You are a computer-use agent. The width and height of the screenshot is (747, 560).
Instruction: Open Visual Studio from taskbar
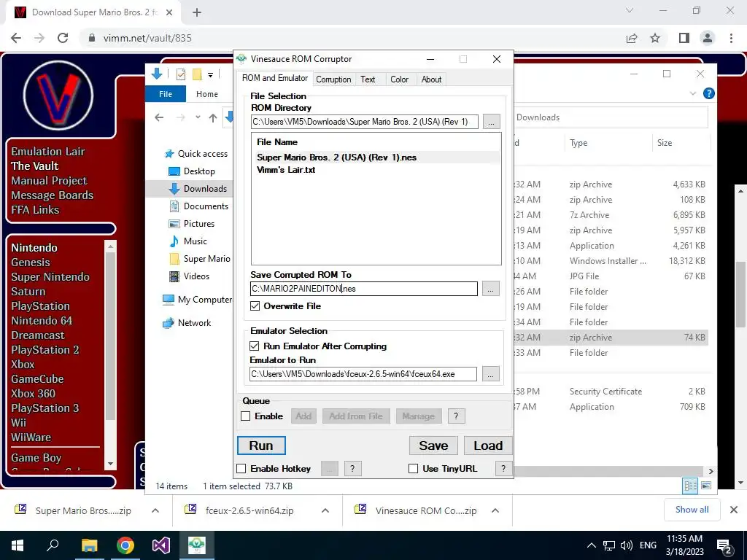pyautogui.click(x=161, y=545)
